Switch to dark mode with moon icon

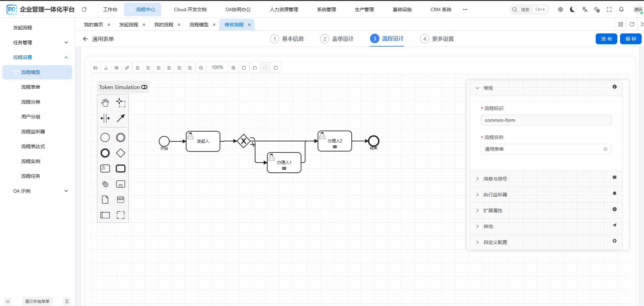(572, 9)
